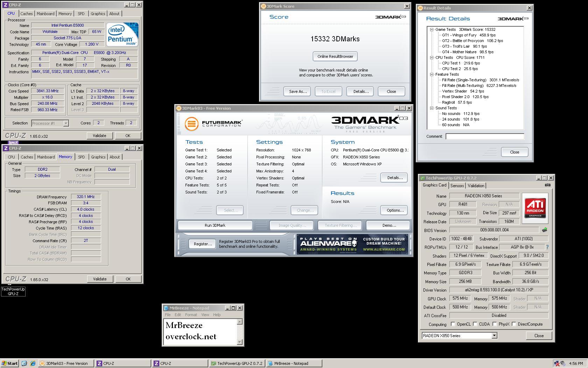Switch to 3DMark03 taskbar button
Screen dimensions: 588x368
tap(66, 363)
